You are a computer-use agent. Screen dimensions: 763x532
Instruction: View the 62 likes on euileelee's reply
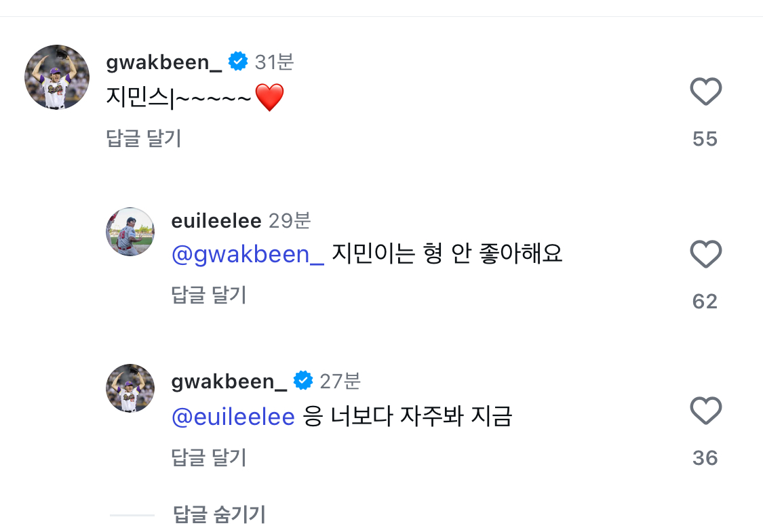705,301
